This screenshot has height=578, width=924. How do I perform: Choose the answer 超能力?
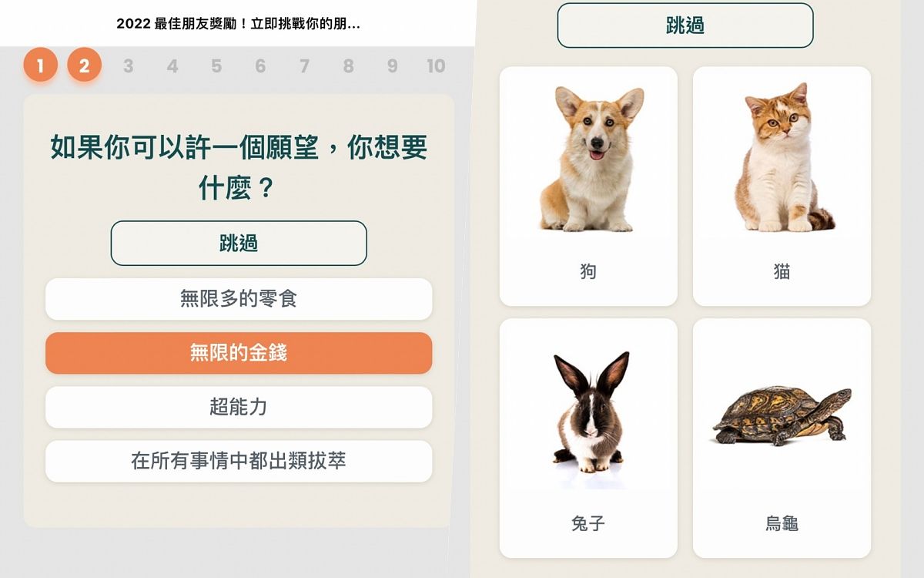pos(239,407)
